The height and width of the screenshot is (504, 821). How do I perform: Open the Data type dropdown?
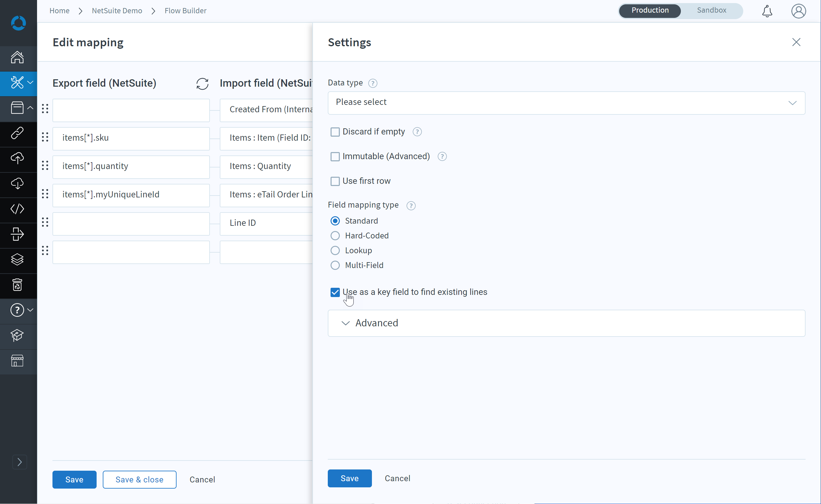tap(566, 103)
